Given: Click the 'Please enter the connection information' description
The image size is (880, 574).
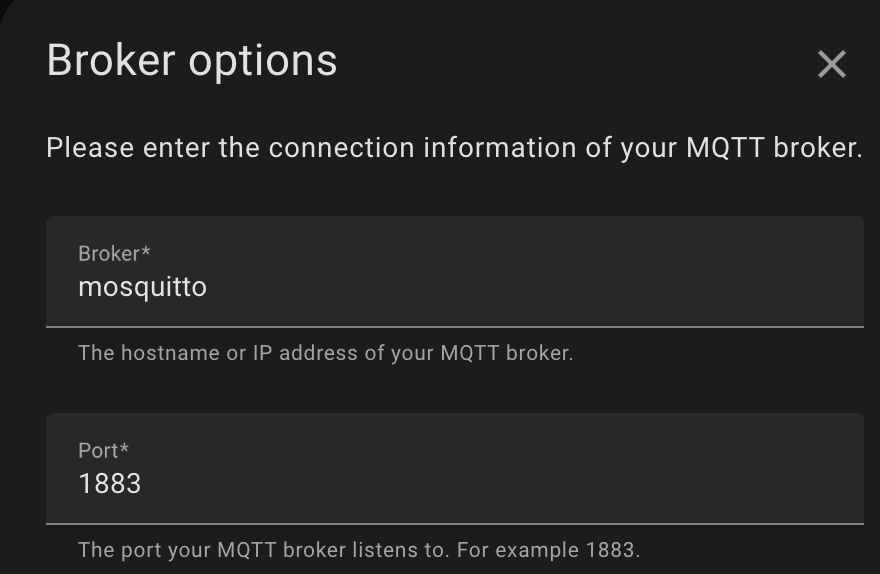Looking at the screenshot, I should point(454,149).
